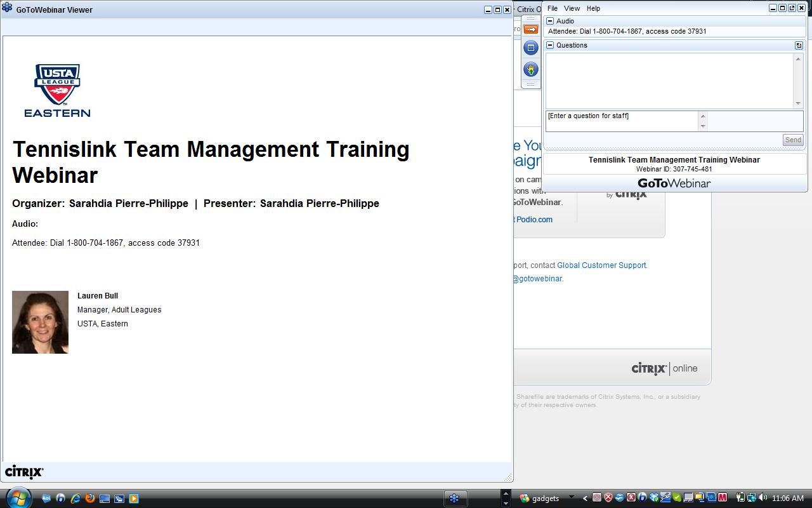Follow the Global Customer Support link
This screenshot has width=812, height=508.
(x=601, y=265)
